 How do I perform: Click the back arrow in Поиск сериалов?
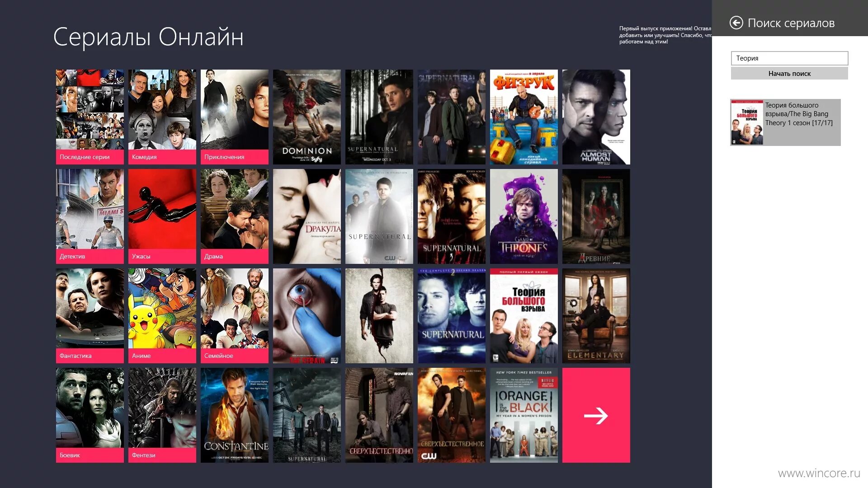coord(735,23)
